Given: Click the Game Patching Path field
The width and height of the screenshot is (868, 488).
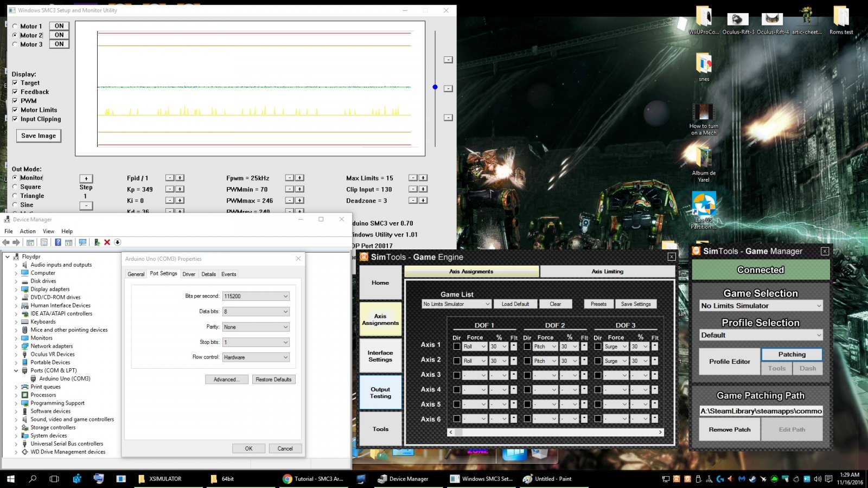Looking at the screenshot, I should pyautogui.click(x=761, y=411).
